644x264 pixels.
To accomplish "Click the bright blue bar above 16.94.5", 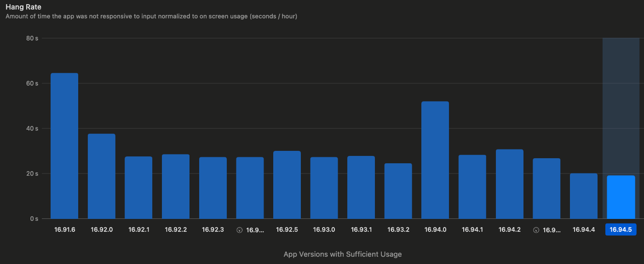I will coord(621,197).
